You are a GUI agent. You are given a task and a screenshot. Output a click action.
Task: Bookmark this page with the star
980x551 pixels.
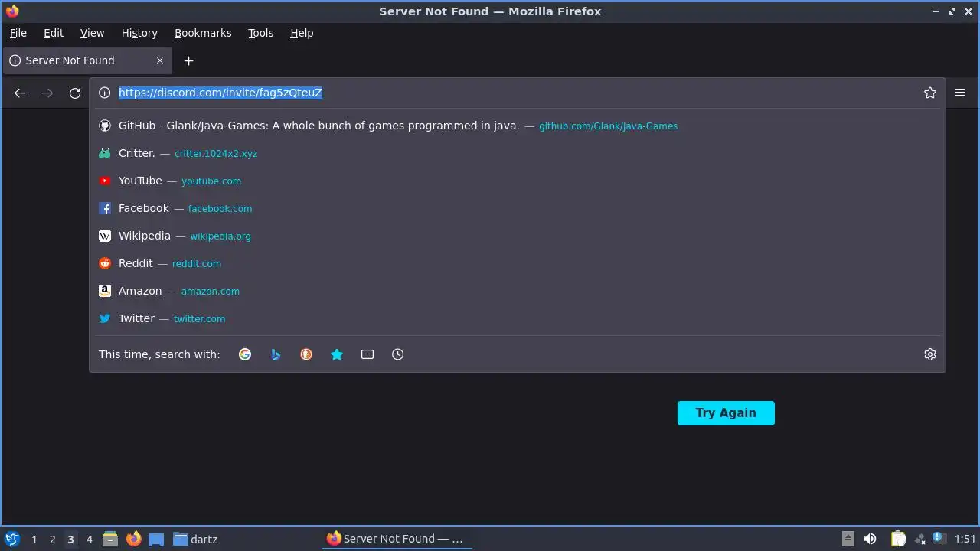(x=930, y=93)
